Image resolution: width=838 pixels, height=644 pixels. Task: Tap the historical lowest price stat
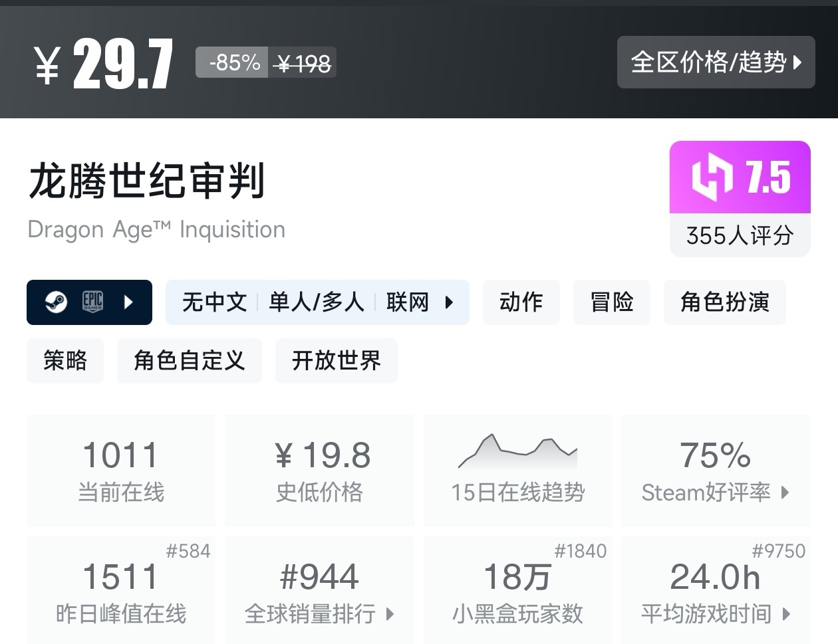[319, 471]
